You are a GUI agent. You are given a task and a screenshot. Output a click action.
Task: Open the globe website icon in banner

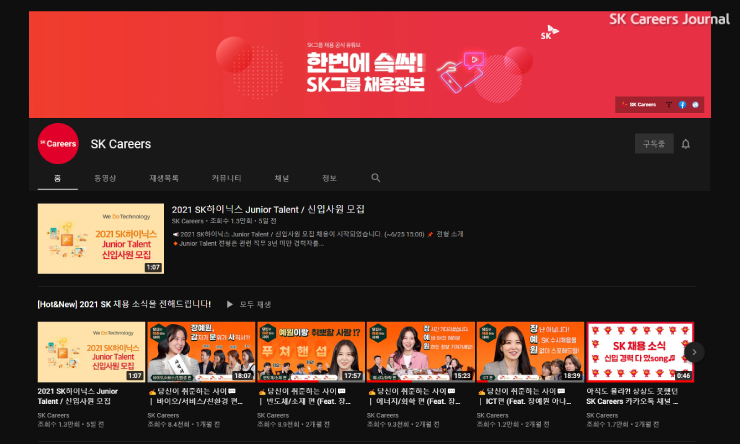click(695, 105)
